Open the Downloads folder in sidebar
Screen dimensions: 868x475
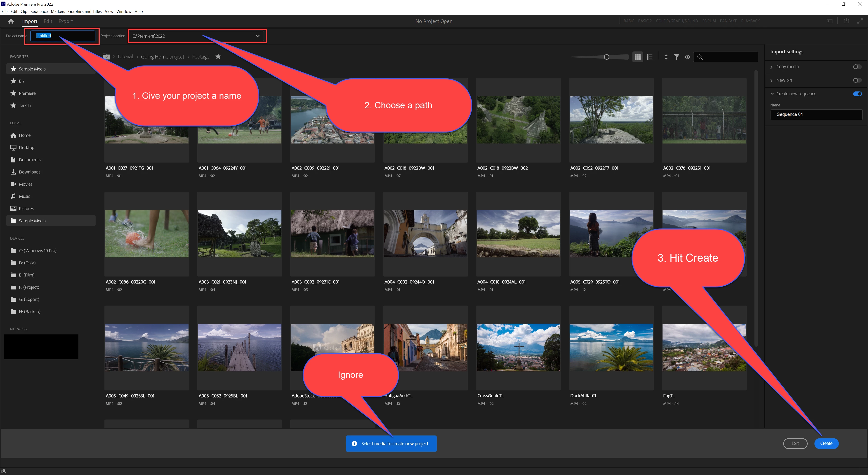29,172
